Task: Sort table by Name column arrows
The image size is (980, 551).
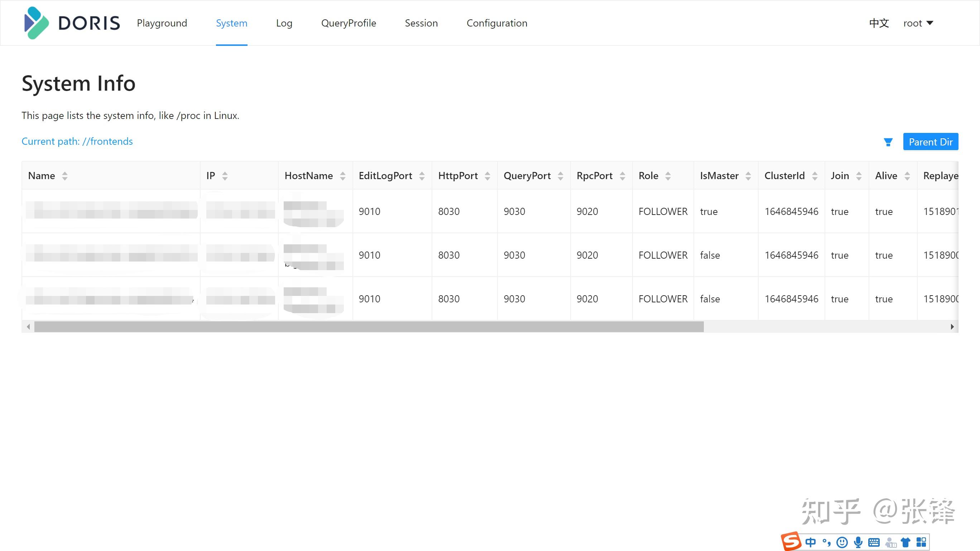Action: click(x=65, y=176)
